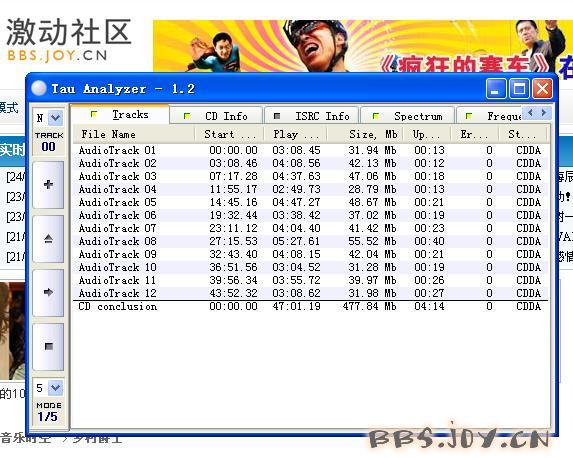Click the racing movie banner ad
Viewport: 573px width, 458px height.
click(x=362, y=46)
